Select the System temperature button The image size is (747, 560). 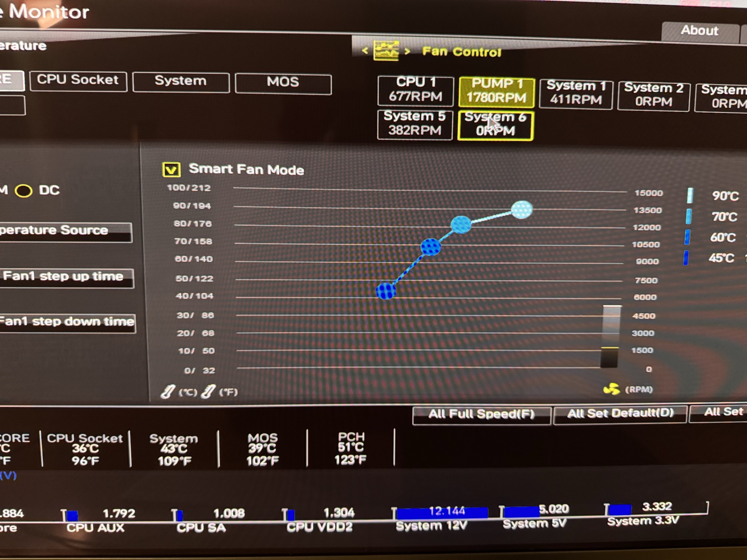coord(181,81)
